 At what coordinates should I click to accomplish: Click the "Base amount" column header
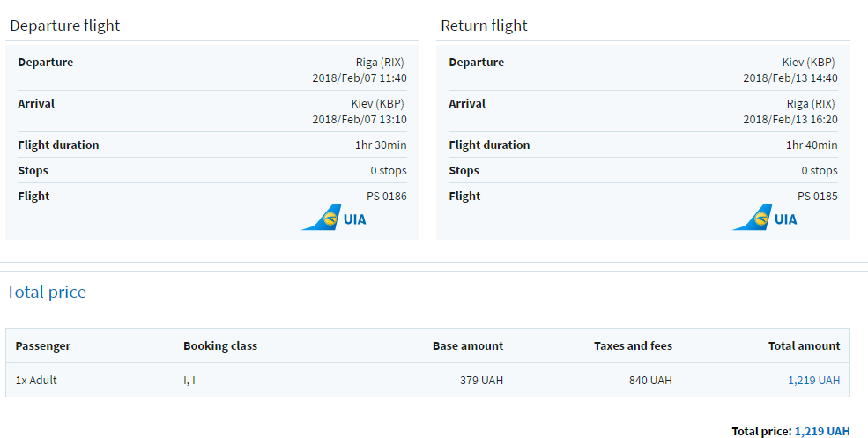(x=468, y=346)
